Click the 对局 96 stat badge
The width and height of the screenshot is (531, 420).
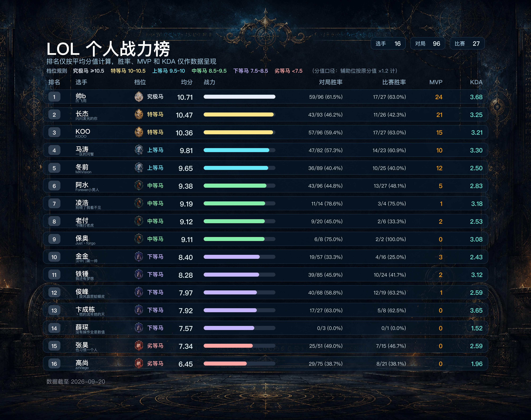pos(428,44)
